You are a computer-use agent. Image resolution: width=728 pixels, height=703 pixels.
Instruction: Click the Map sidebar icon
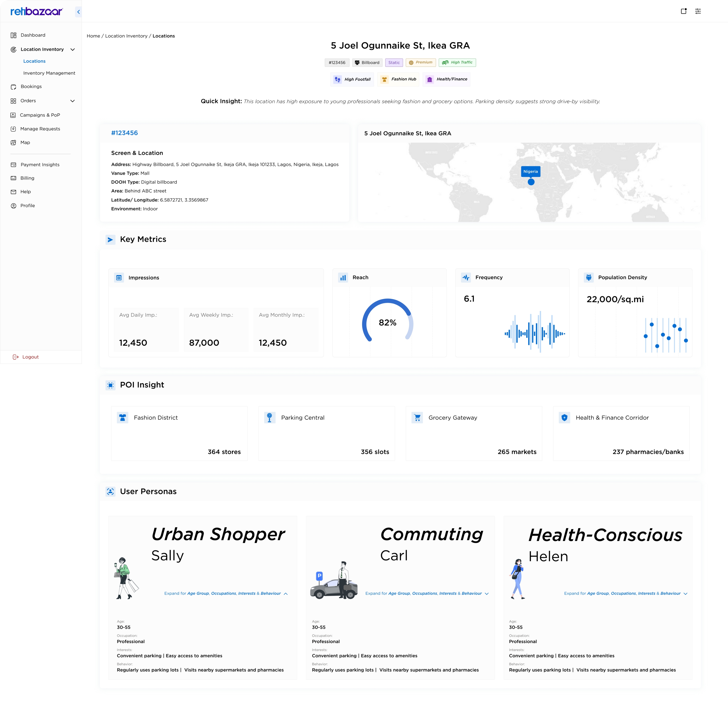point(13,143)
